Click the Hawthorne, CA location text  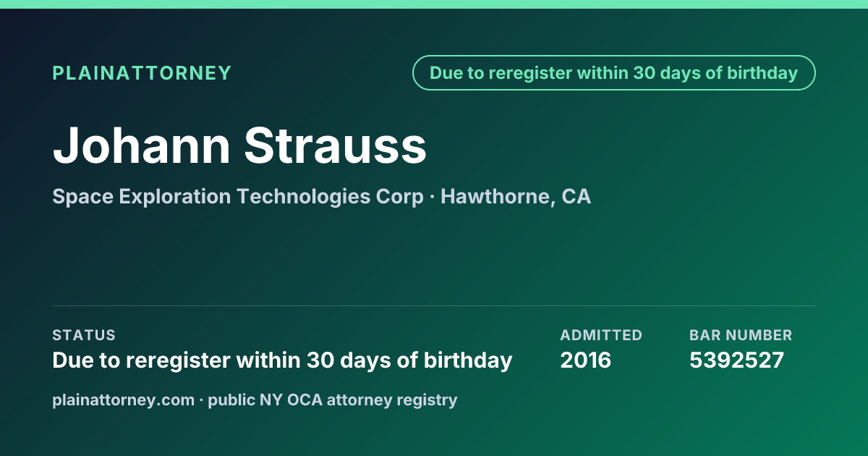[516, 197]
